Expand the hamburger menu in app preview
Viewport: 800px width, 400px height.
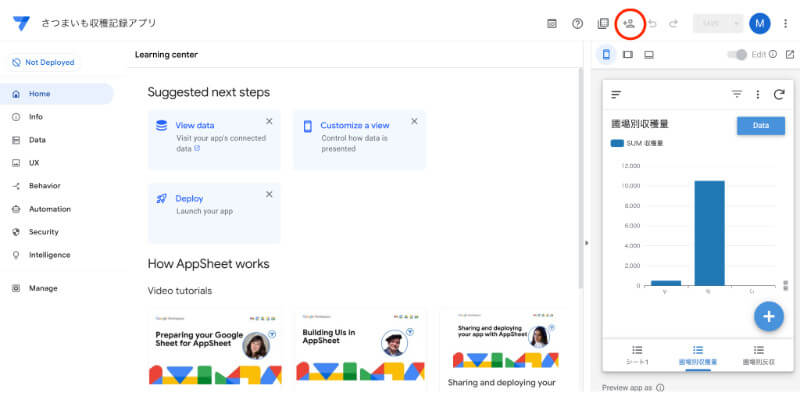(616, 94)
